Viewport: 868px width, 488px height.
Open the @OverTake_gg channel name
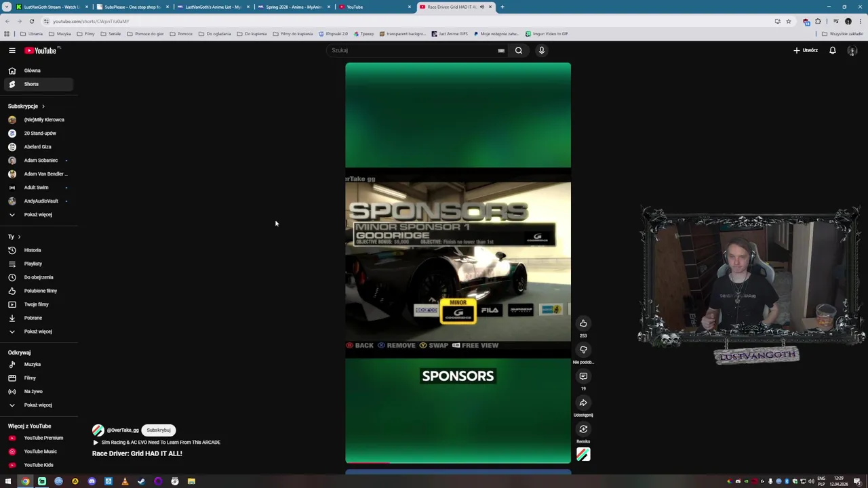pos(123,430)
